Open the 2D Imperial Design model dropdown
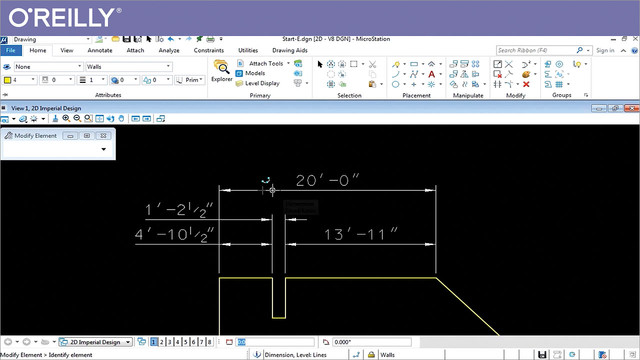Image resolution: width=640 pixels, height=360 pixels. point(96,342)
